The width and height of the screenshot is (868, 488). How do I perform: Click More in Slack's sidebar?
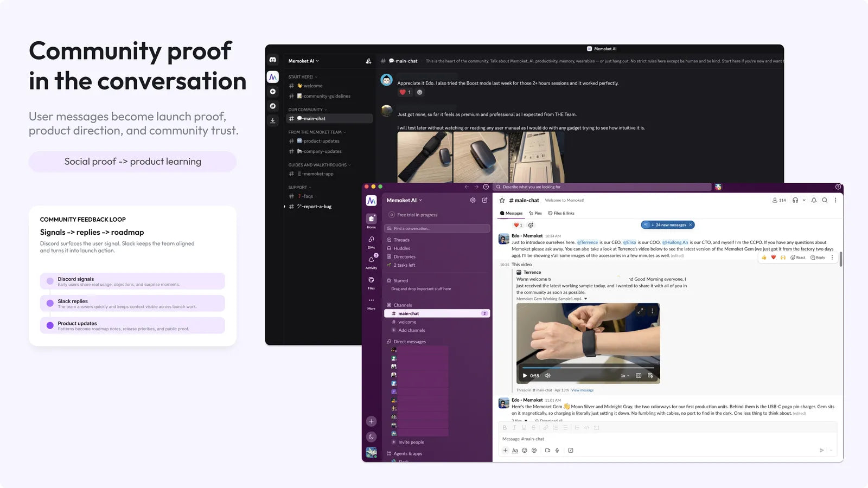(x=371, y=303)
